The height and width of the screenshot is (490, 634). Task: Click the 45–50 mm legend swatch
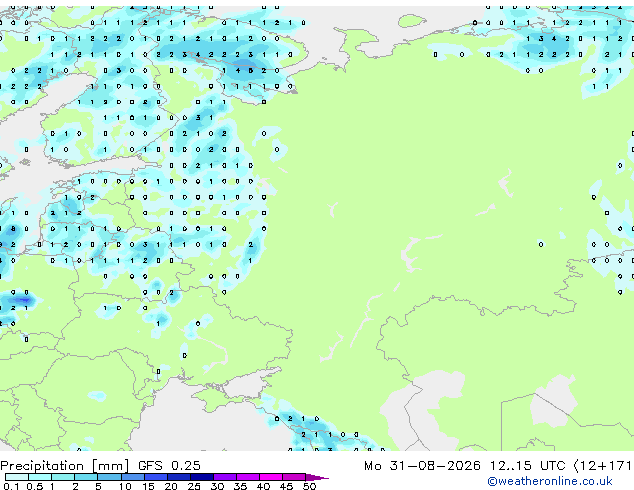294,477
